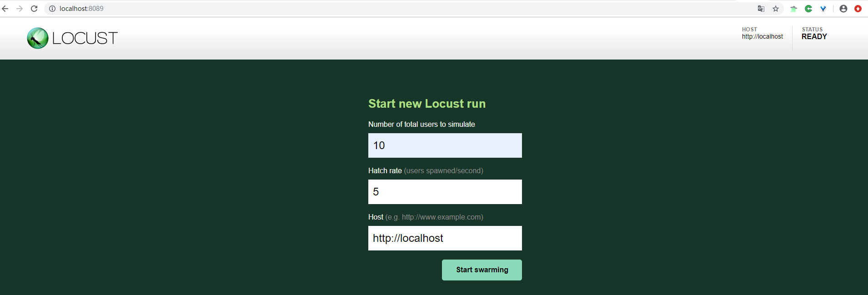Viewport: 868px width, 295px height.
Task: Click the 'Host' field label
Action: click(x=376, y=217)
